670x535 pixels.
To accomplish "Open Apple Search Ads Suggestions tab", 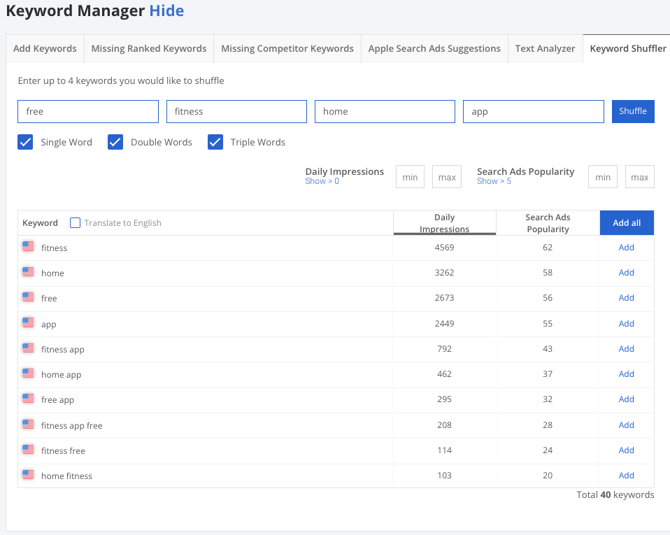I will pyautogui.click(x=434, y=48).
